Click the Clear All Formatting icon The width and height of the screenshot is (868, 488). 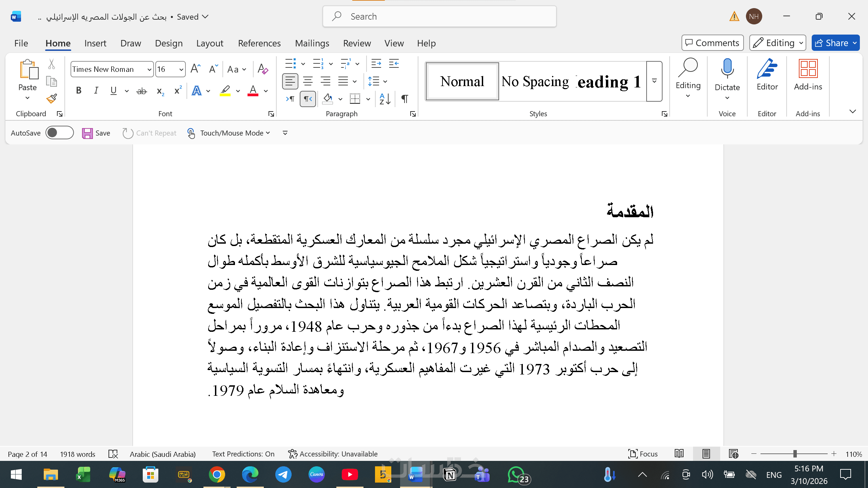(x=263, y=69)
